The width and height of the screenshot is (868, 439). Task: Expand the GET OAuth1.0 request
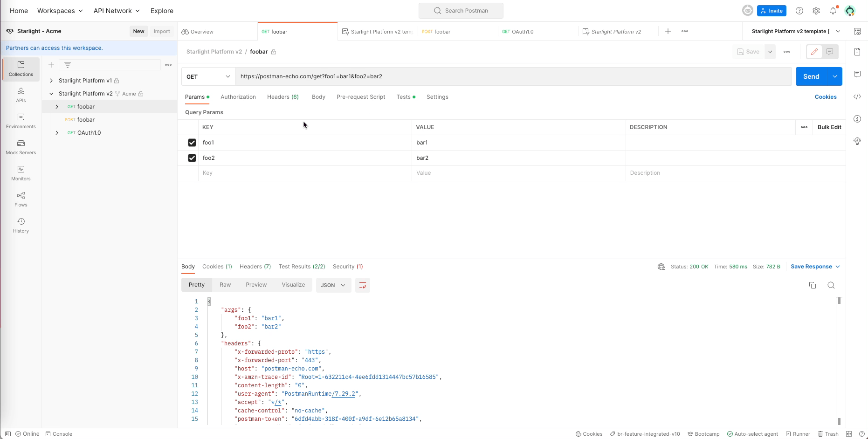(57, 133)
